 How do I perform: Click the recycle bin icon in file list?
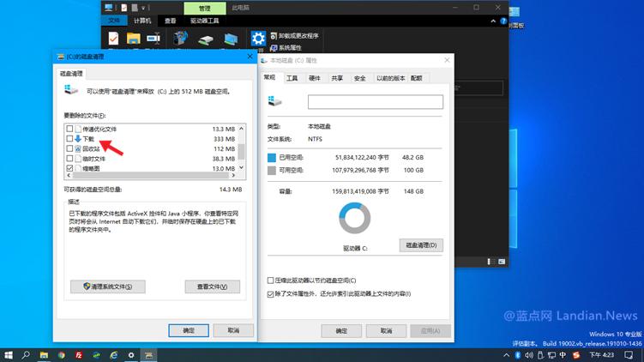78,148
